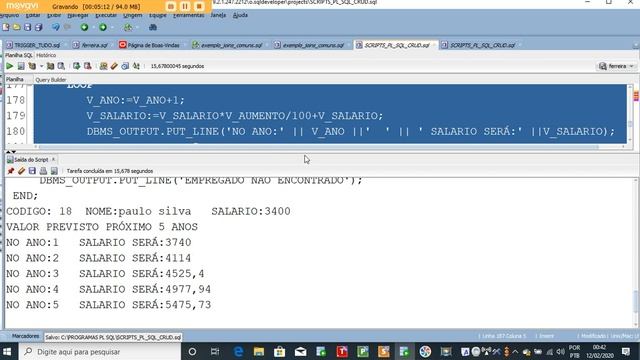Close the Saída do Script tab
This screenshot has height=360, width=640.
click(53, 159)
